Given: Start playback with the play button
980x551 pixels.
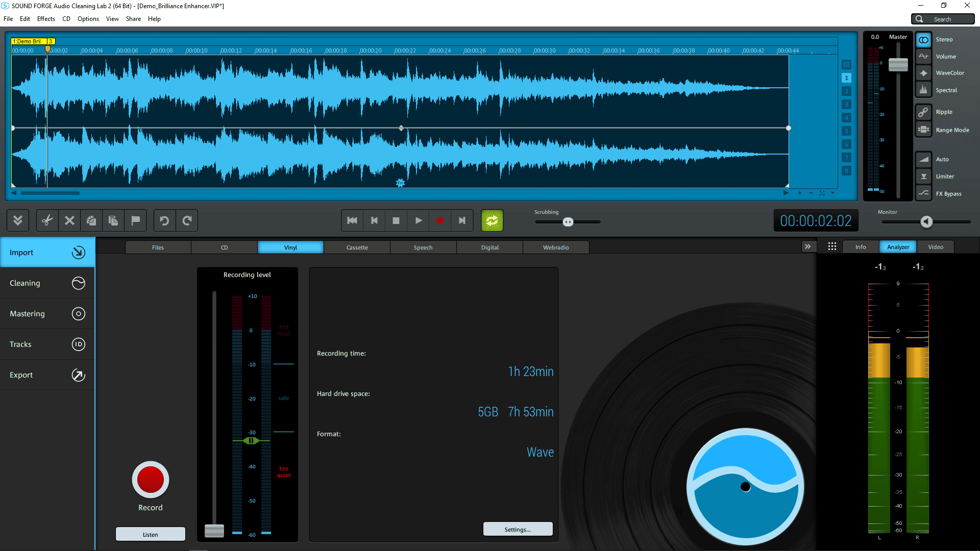Looking at the screenshot, I should 418,220.
